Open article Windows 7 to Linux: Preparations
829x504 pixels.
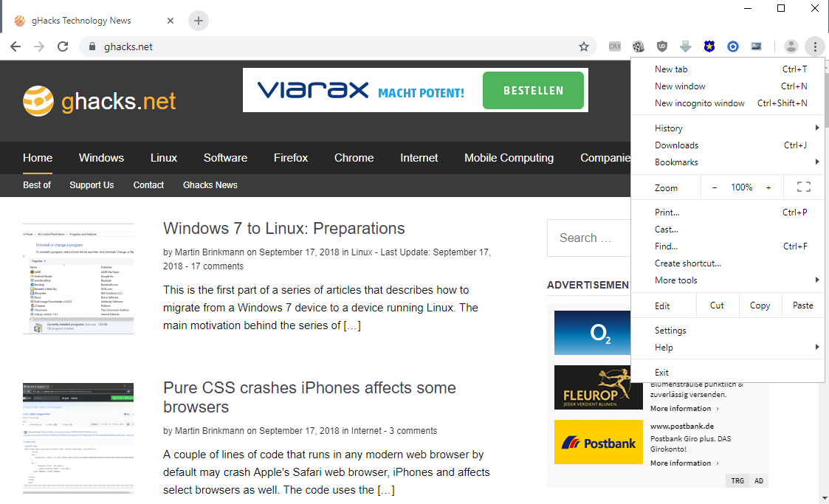(x=284, y=228)
